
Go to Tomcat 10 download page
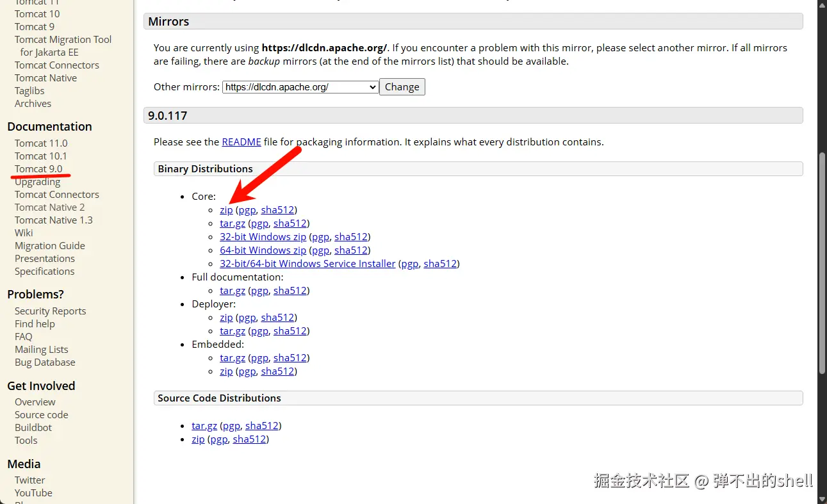pos(37,13)
